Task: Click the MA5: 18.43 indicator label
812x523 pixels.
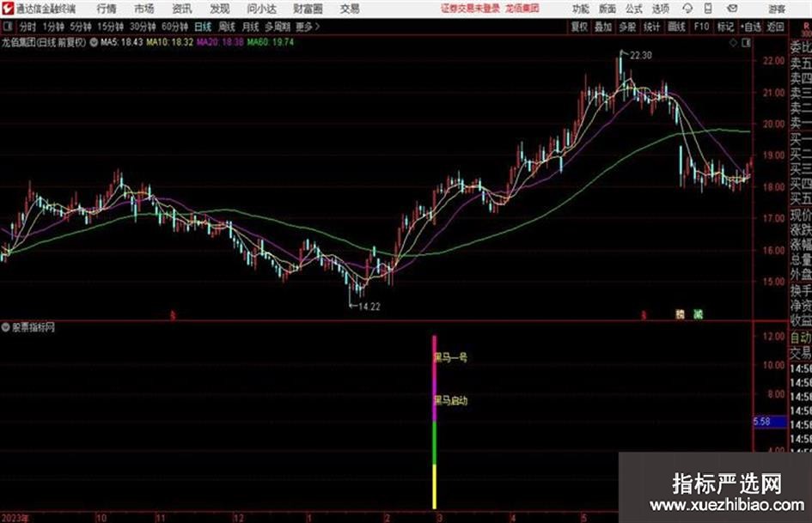Action: [122, 42]
